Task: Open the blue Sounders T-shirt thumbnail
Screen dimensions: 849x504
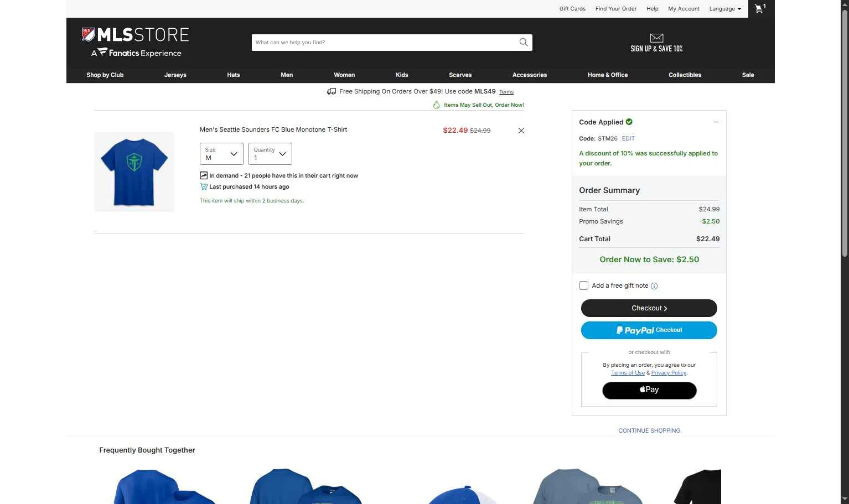Action: (134, 172)
